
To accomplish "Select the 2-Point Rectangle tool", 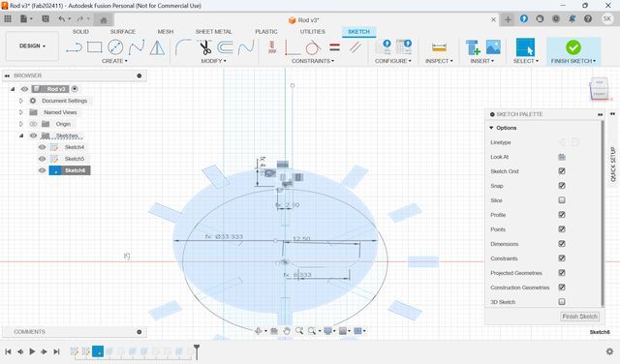I will tap(95, 47).
